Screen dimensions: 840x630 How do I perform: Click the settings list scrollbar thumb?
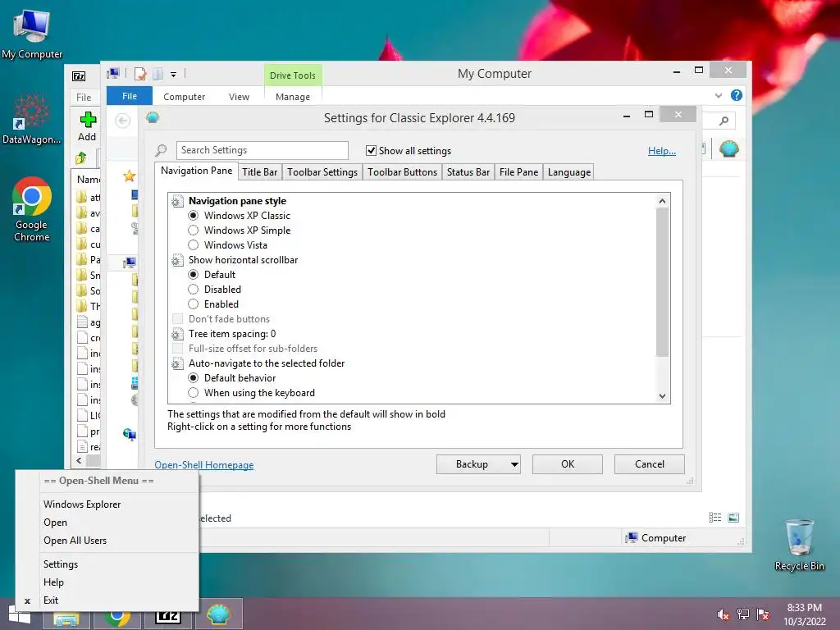pyautogui.click(x=662, y=282)
